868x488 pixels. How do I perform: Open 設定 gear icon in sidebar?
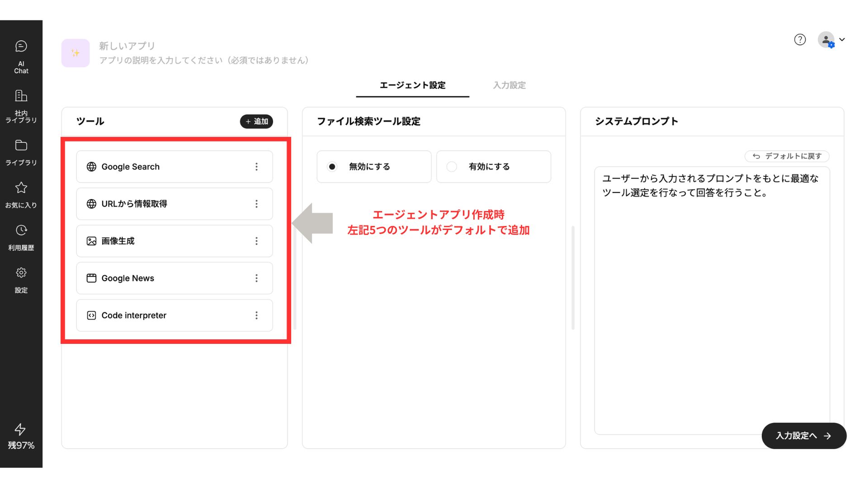(21, 273)
